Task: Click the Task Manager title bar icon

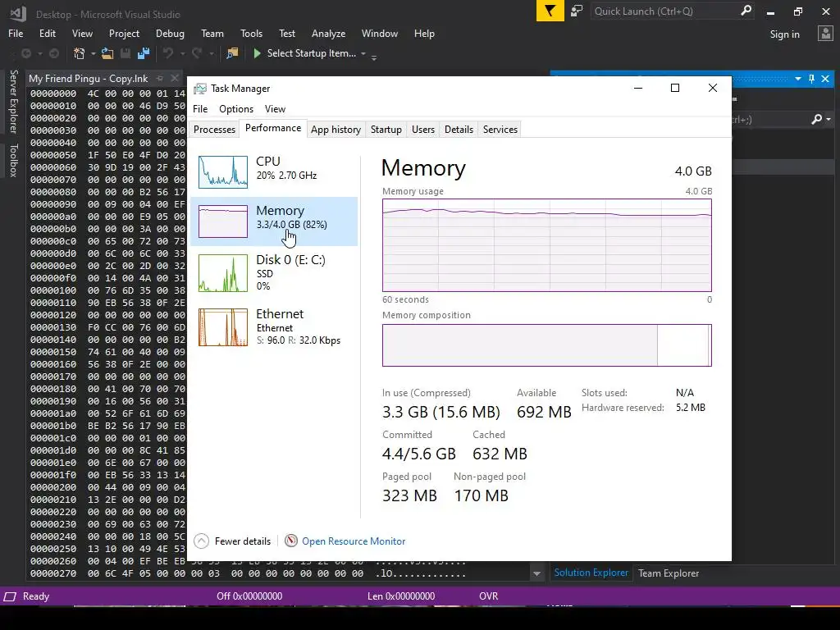Action: pos(200,89)
